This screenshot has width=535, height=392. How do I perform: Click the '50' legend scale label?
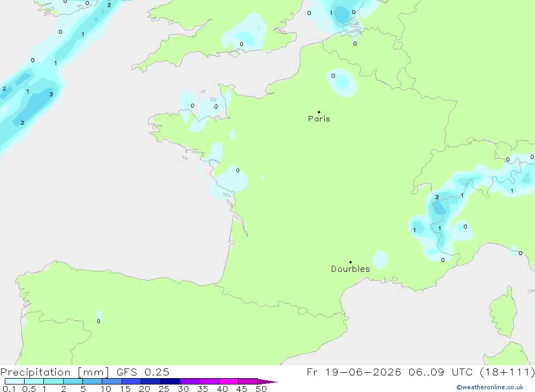click(261, 389)
